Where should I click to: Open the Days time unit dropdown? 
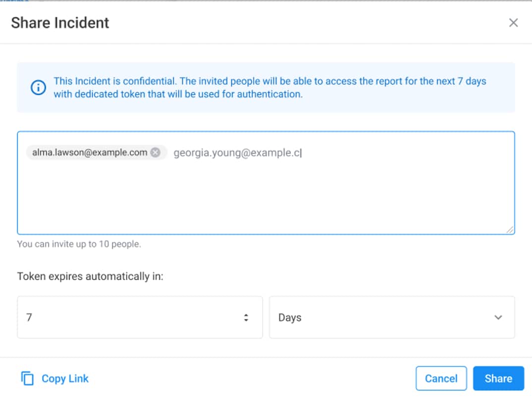coord(391,317)
